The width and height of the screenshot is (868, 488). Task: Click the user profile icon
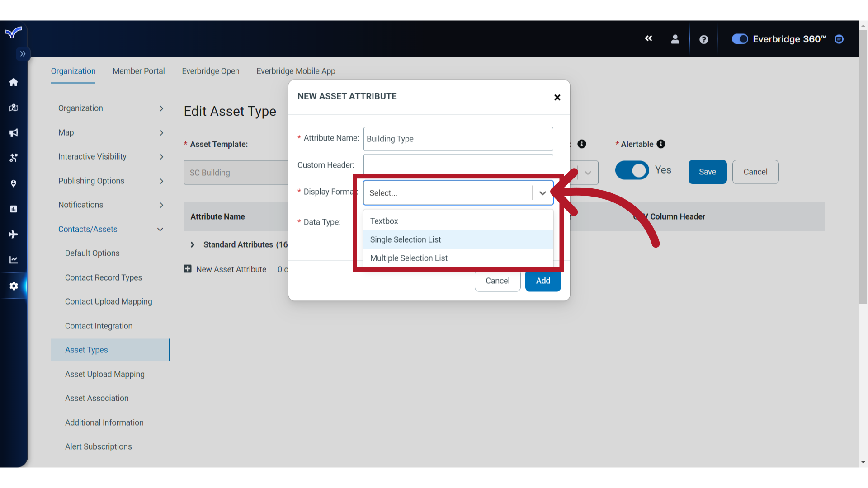(x=675, y=39)
